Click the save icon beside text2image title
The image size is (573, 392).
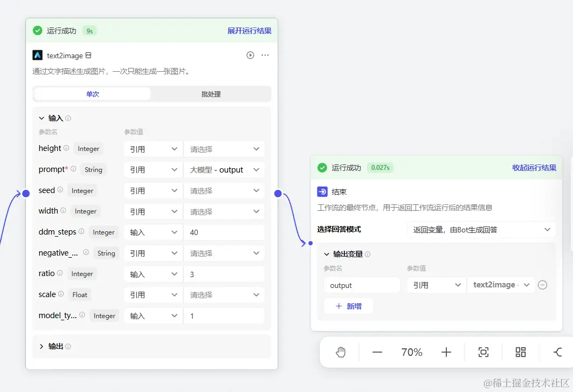[88, 55]
